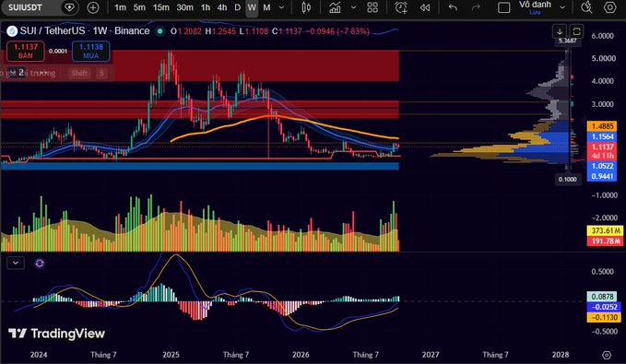Open the Vô danh layout name
Image resolution: width=626 pixels, height=364 pixels.
[535, 5]
